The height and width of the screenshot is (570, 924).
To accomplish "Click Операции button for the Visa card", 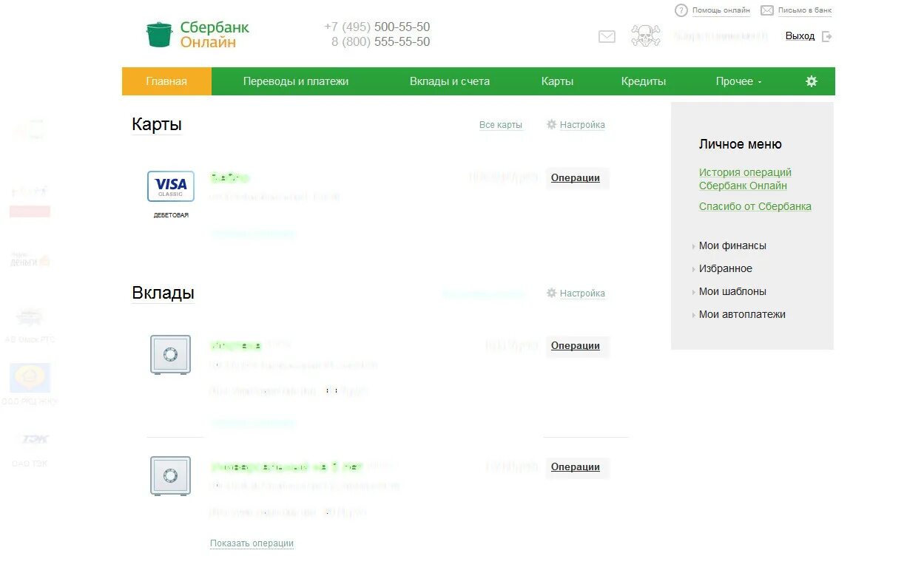I will tap(576, 178).
